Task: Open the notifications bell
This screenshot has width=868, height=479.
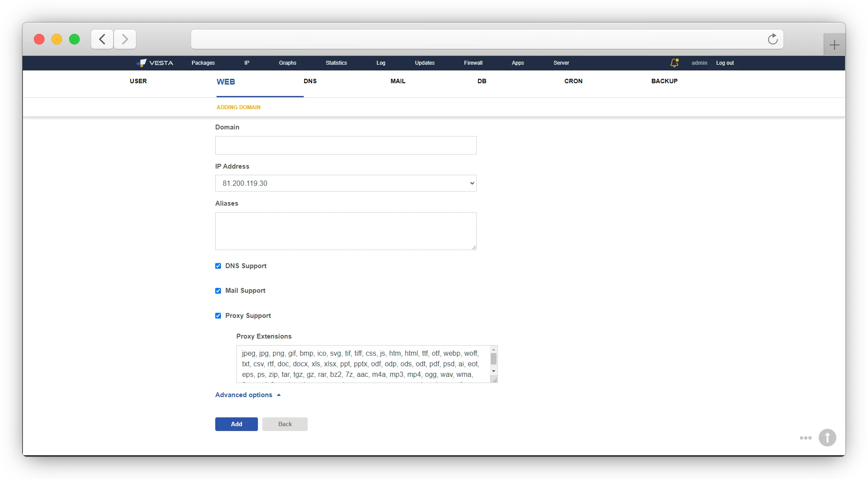Action: 674,63
